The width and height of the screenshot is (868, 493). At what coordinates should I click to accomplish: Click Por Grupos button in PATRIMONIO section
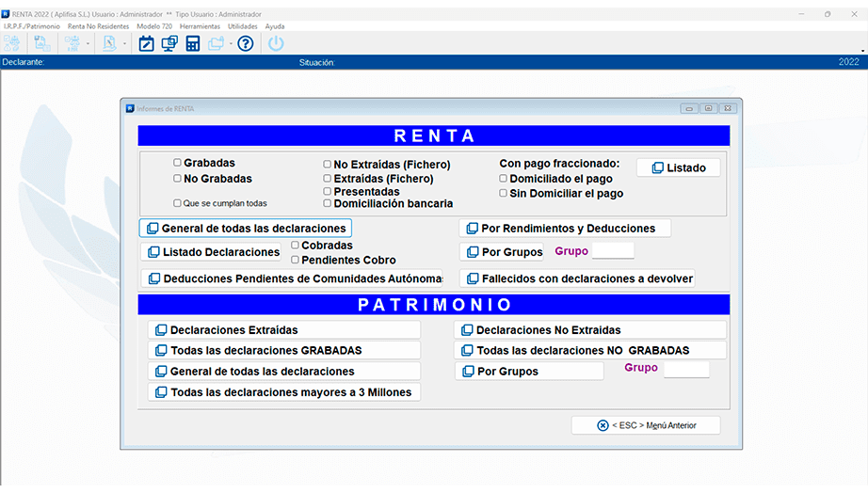click(529, 372)
